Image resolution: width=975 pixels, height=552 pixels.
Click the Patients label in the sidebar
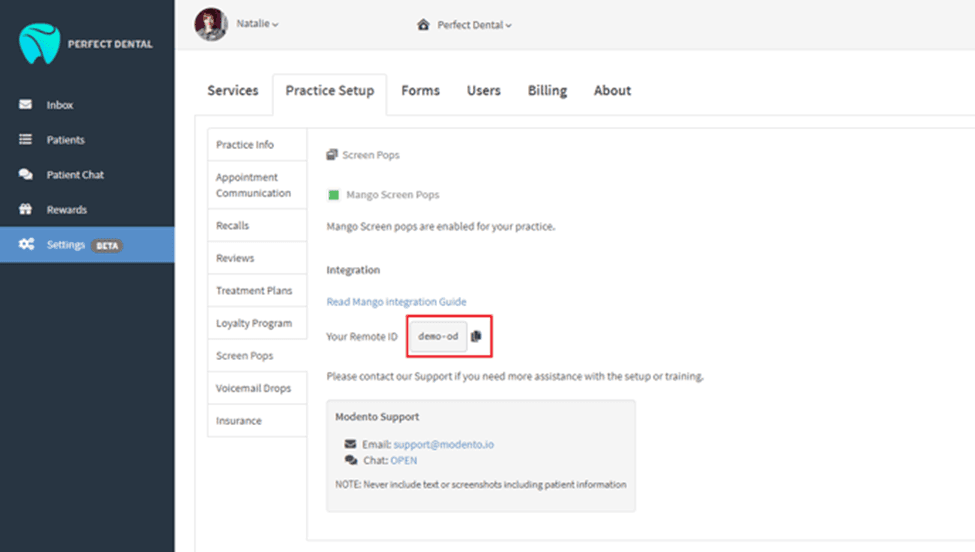pos(65,140)
